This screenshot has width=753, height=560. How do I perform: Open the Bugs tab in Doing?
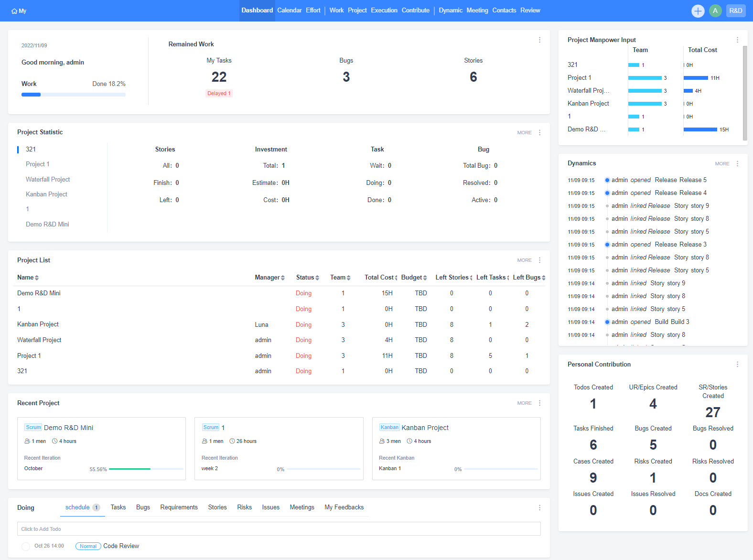pos(143,507)
